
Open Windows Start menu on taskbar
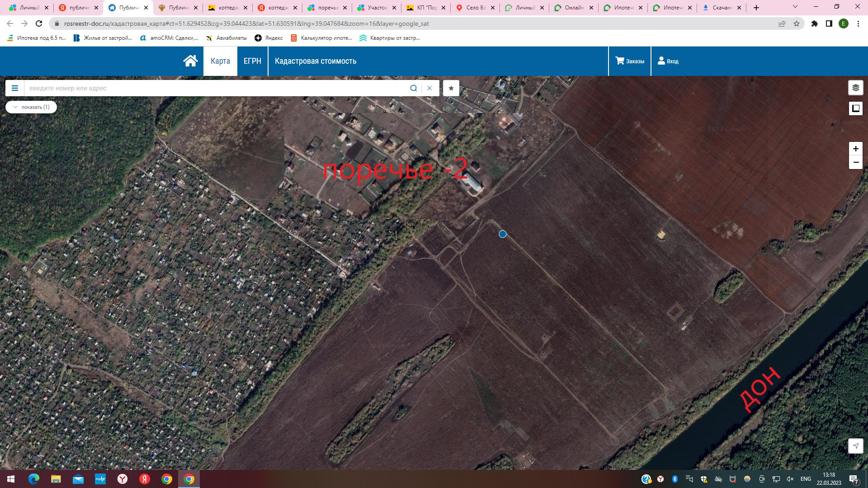(11, 479)
